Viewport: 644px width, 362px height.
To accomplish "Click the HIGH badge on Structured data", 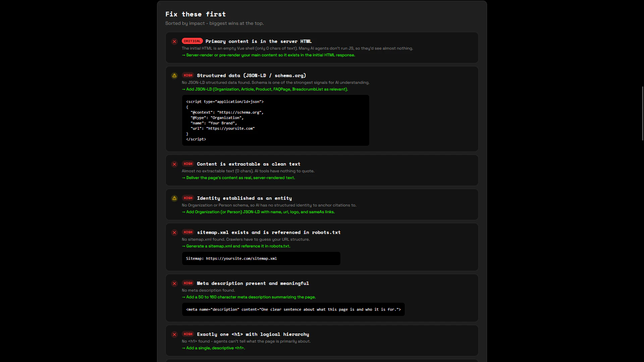I will [188, 75].
